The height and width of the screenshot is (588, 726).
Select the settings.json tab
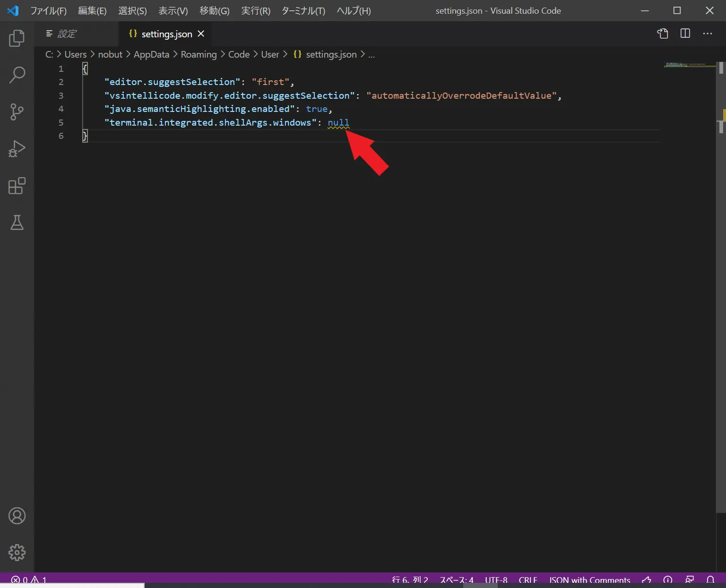(x=164, y=34)
